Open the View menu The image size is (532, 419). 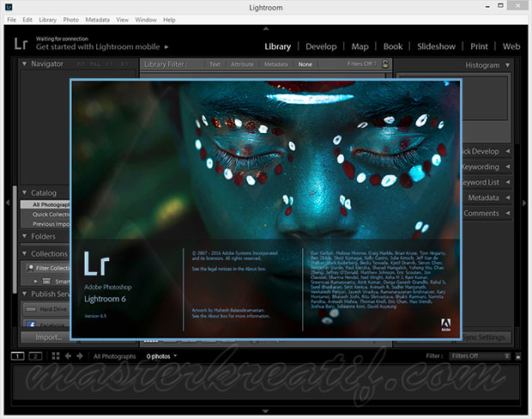click(122, 20)
